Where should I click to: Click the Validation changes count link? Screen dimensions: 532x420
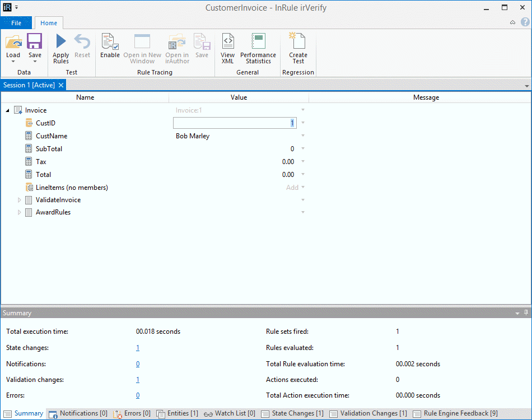click(138, 380)
